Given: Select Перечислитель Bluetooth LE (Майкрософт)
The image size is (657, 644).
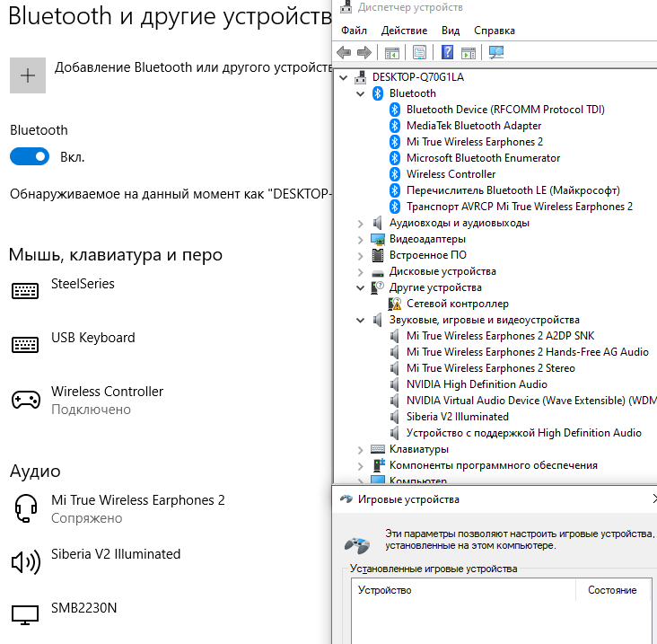Looking at the screenshot, I should [x=512, y=190].
